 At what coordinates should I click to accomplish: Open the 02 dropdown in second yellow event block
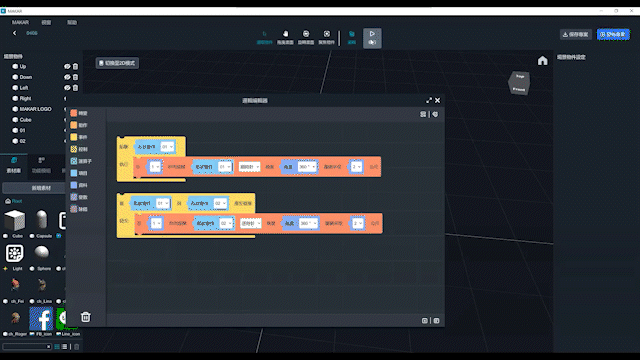[220, 203]
